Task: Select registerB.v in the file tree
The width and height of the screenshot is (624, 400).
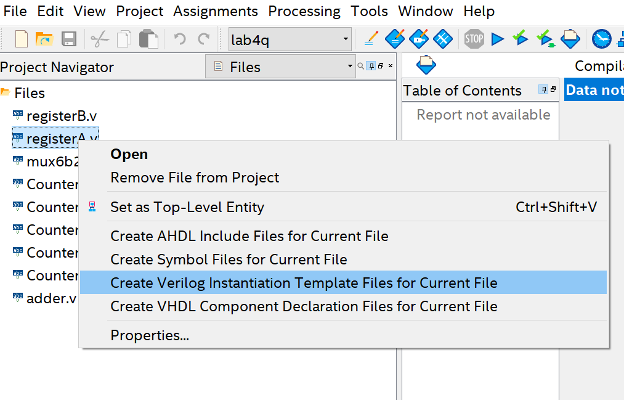Action: [62, 115]
